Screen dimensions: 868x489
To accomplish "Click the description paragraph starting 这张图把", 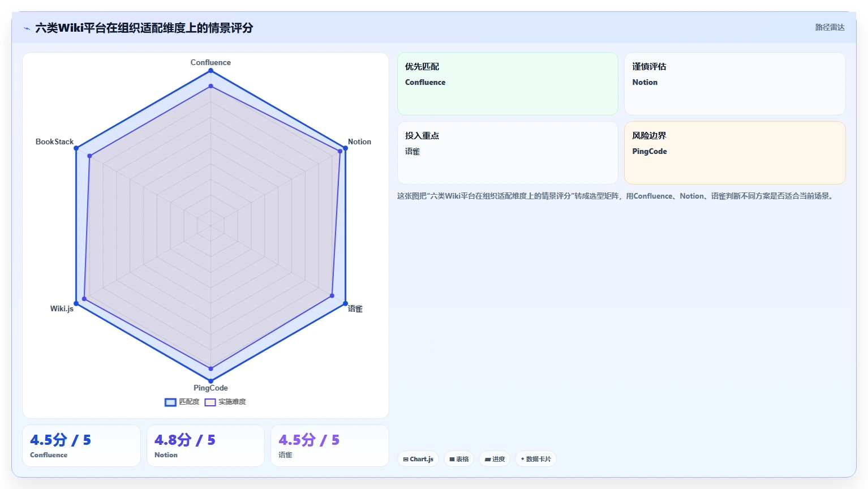I will (x=616, y=196).
